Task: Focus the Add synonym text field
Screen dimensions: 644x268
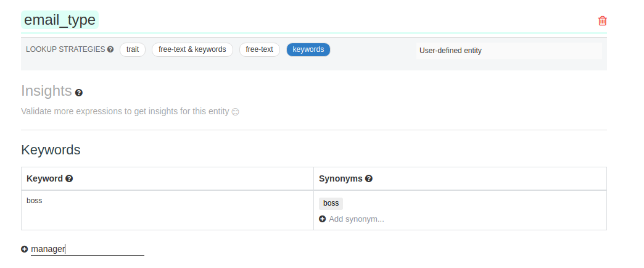Action: [x=357, y=219]
